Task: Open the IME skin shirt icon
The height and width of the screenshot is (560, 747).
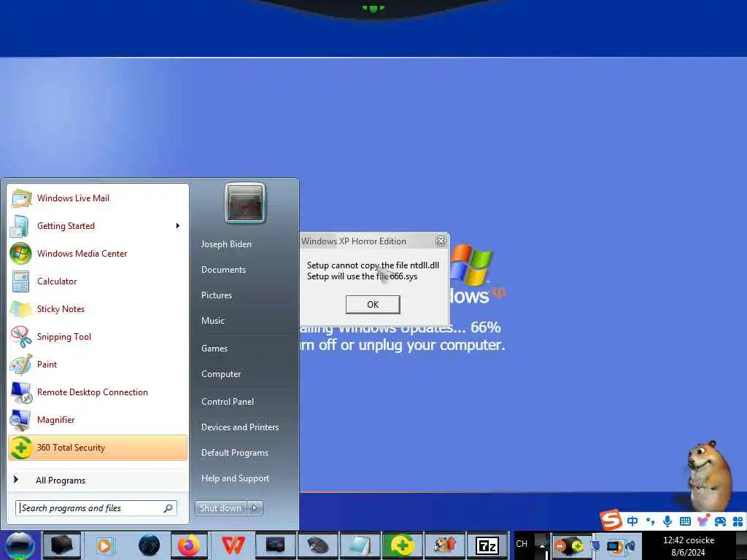Action: 703,521
